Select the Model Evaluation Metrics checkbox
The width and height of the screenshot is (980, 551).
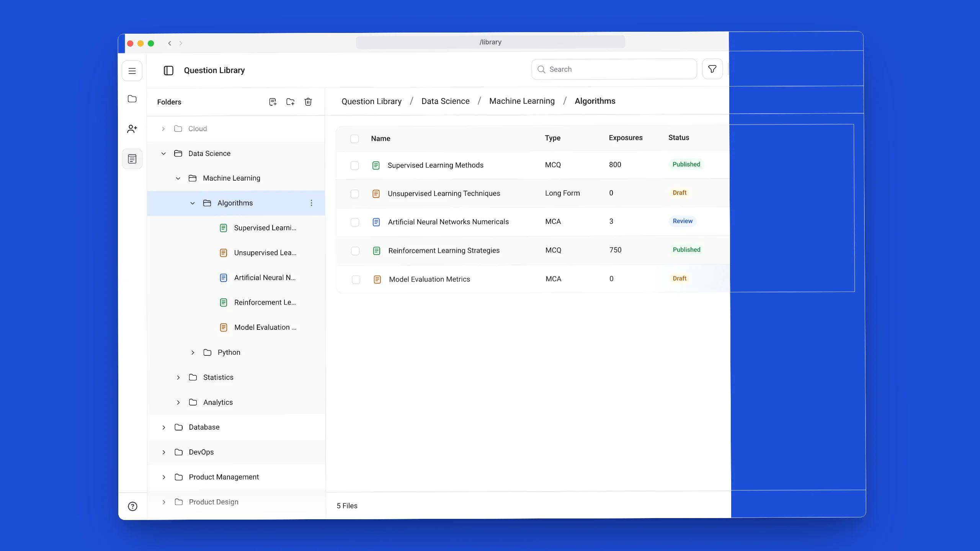pyautogui.click(x=356, y=279)
